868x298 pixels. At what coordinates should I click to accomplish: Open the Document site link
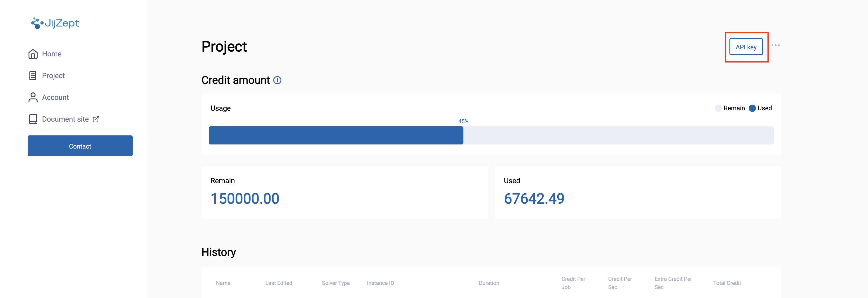(65, 119)
